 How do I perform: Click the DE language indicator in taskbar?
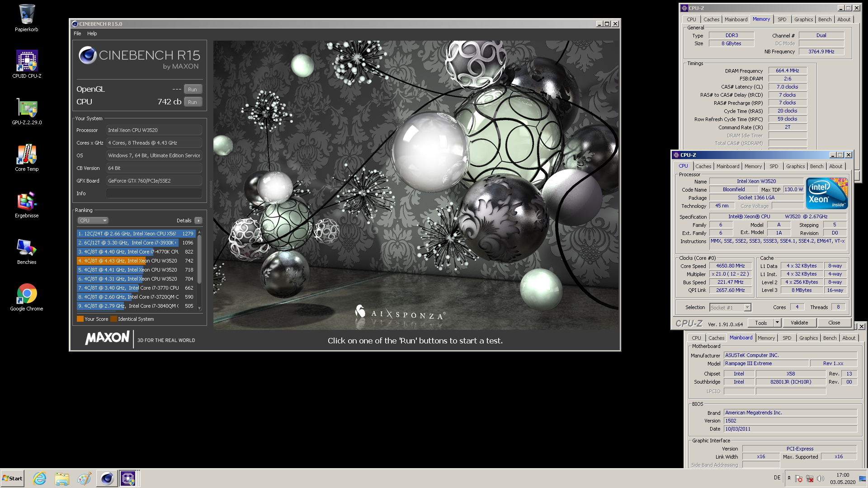coord(777,478)
